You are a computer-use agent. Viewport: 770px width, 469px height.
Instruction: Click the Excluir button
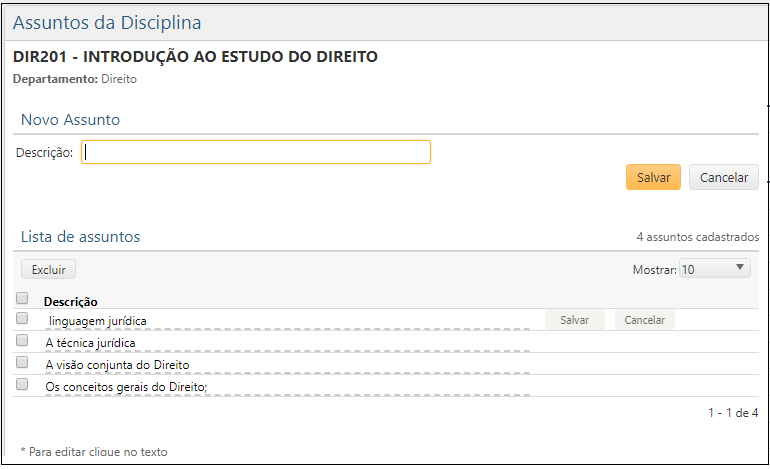tap(48, 270)
